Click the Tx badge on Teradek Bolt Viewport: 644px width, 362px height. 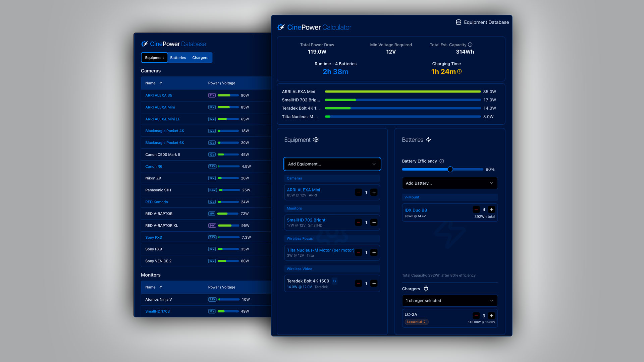pyautogui.click(x=334, y=281)
